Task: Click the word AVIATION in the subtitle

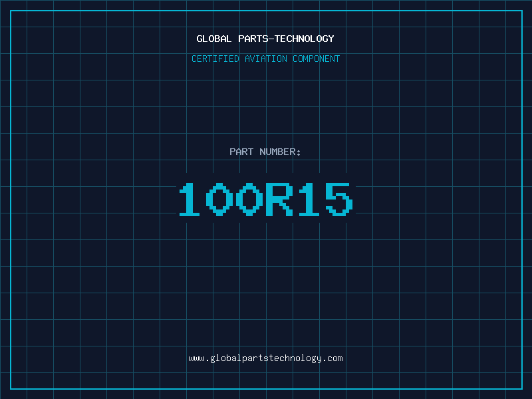Action: 265,59
